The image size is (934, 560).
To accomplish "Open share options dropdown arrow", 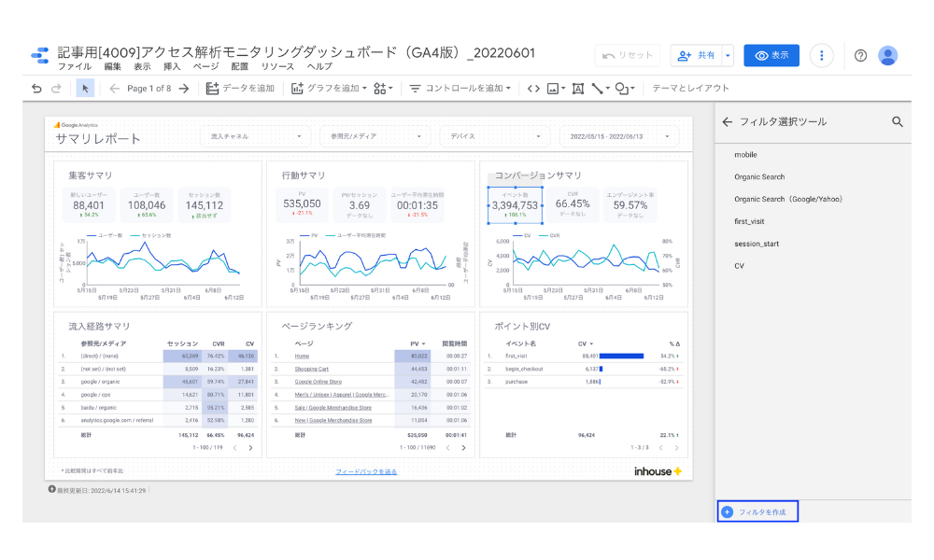I will [x=728, y=55].
